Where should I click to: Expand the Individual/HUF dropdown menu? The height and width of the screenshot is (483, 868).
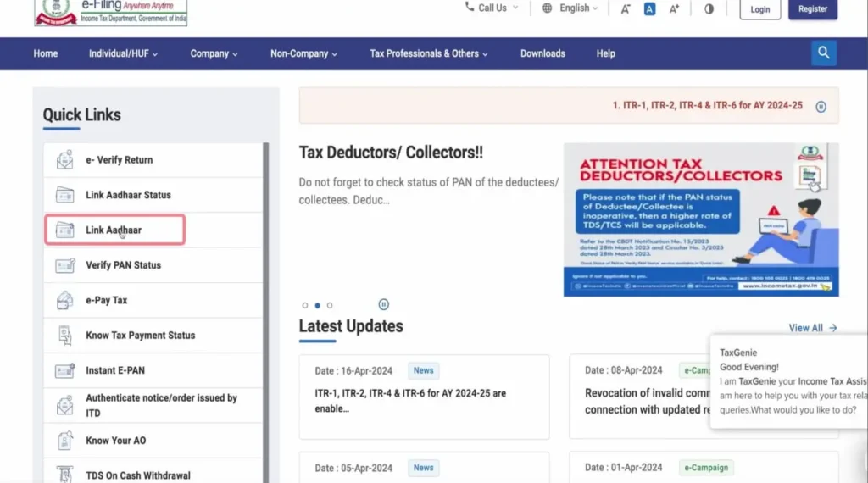click(123, 53)
